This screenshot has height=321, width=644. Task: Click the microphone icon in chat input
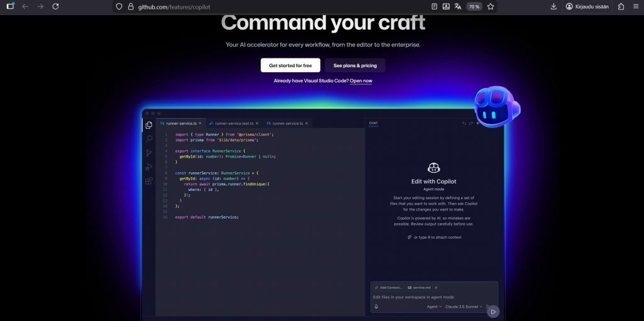pos(376,307)
